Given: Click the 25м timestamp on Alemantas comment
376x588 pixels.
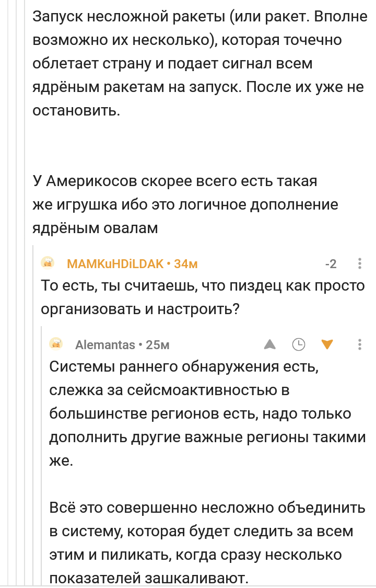Looking at the screenshot, I should [x=158, y=344].
